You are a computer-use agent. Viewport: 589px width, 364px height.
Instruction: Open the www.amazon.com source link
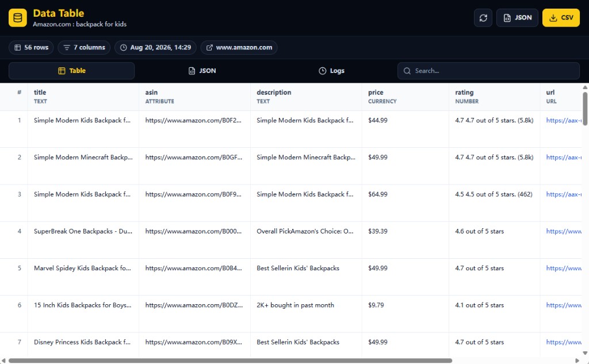tap(239, 47)
